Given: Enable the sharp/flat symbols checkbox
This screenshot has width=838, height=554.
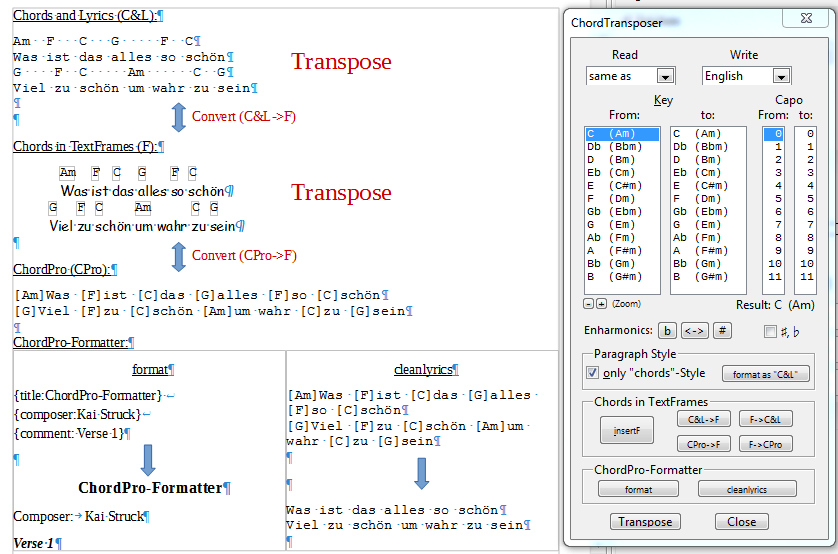Looking at the screenshot, I should click(x=770, y=332).
